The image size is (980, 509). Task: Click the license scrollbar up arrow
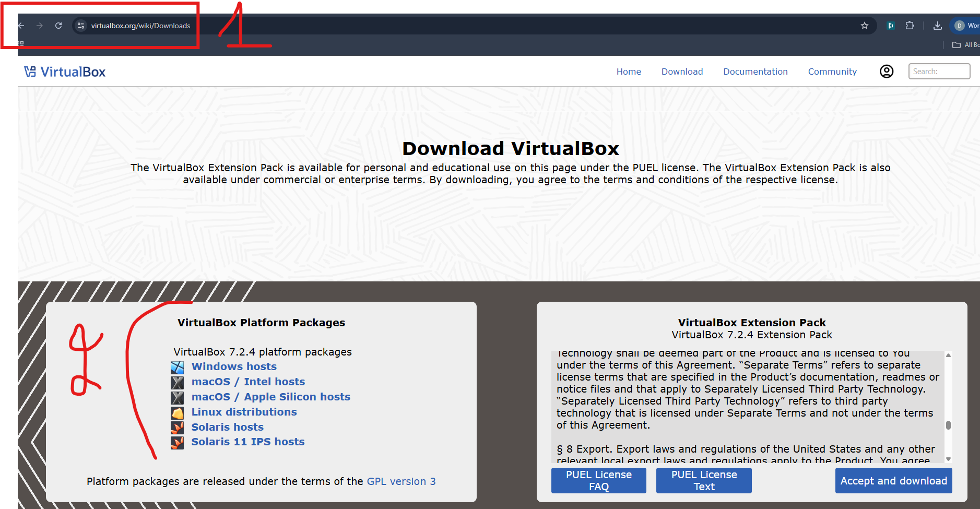[x=948, y=355]
